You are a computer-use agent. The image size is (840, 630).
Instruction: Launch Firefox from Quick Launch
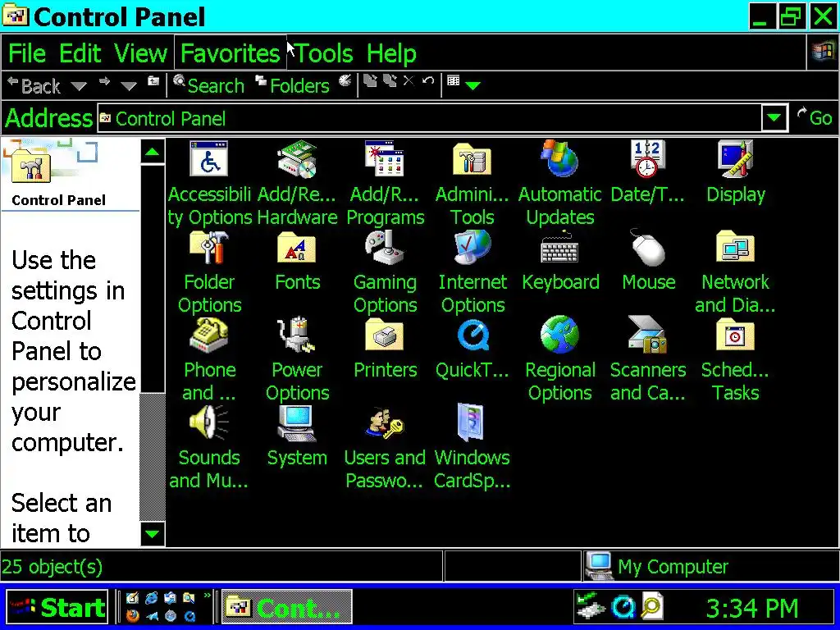(x=132, y=616)
